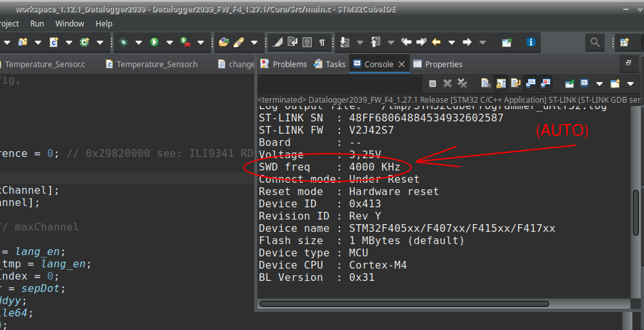Viewport: 644px width, 330px height.
Task: Click the 'SWD freq : 4000 KHz' line
Action: coord(330,167)
